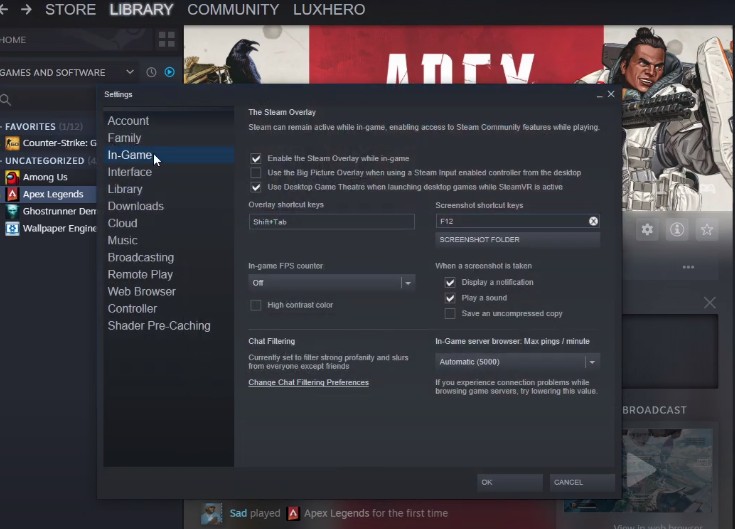Screen dimensions: 735x529
Task: Select Account settings category
Action: (x=168, y=121)
